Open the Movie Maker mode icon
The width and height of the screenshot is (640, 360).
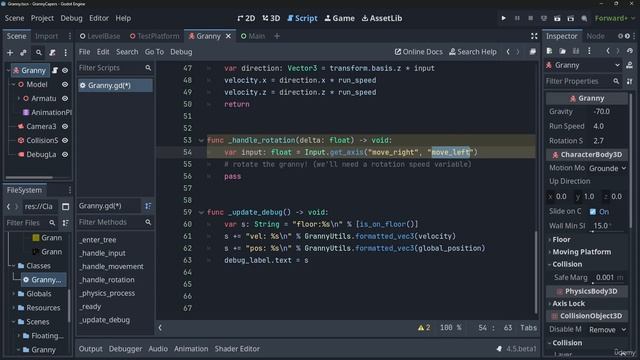click(x=584, y=18)
